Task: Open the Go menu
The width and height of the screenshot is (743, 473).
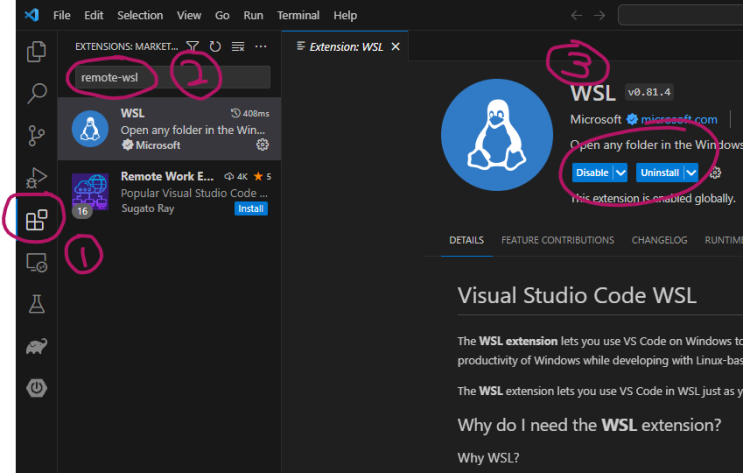Action: 222,15
